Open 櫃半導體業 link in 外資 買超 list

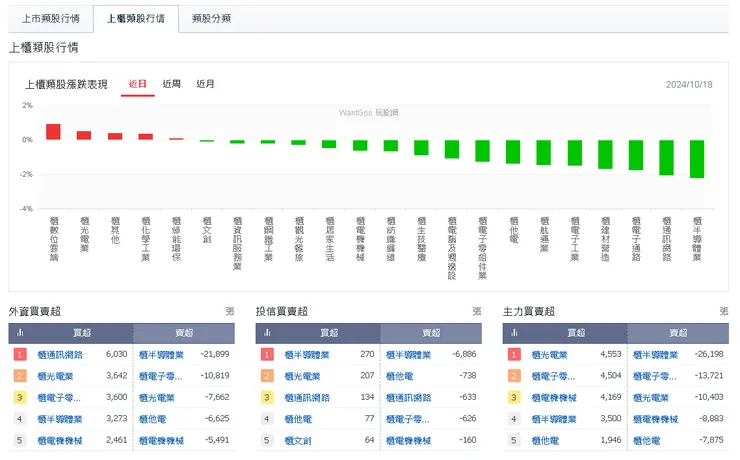click(60, 419)
